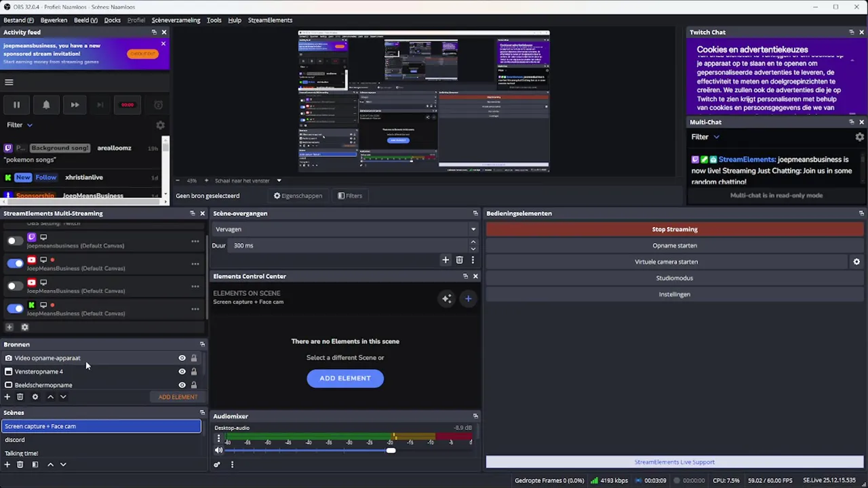Open the StreamElements menu
Viewport: 868px width, 488px height.
pos(270,20)
